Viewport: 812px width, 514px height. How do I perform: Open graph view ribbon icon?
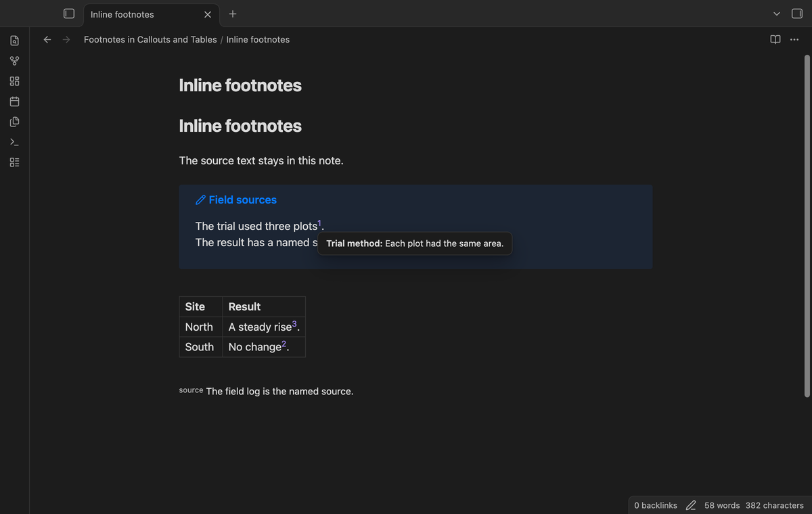pyautogui.click(x=14, y=61)
